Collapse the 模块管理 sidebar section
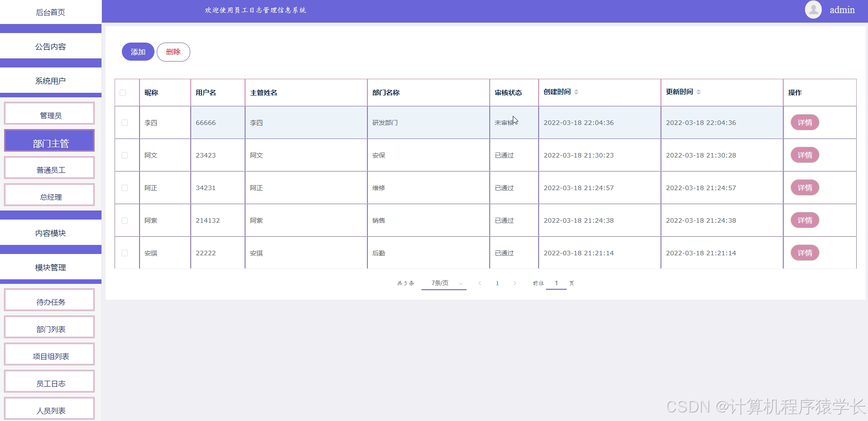 [x=51, y=268]
